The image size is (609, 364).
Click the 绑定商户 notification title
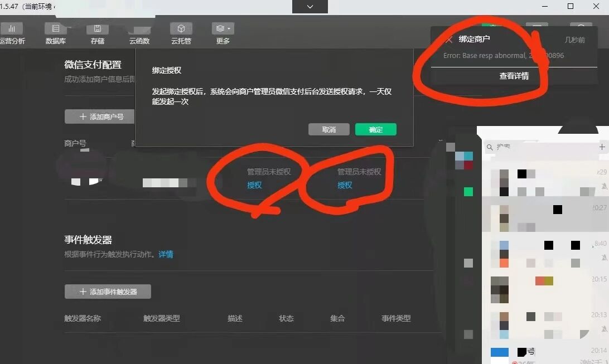coord(474,39)
